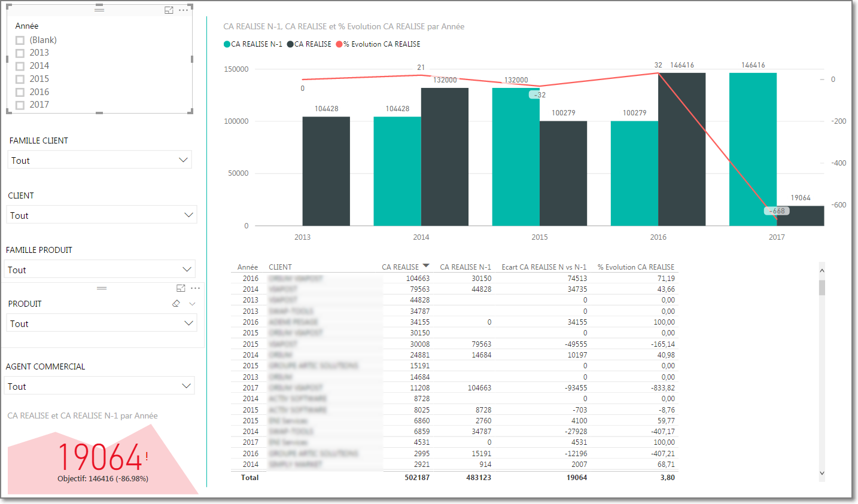Screen dimensions: 858x504
Task: Click the Total row value 483123
Action: pos(479,478)
